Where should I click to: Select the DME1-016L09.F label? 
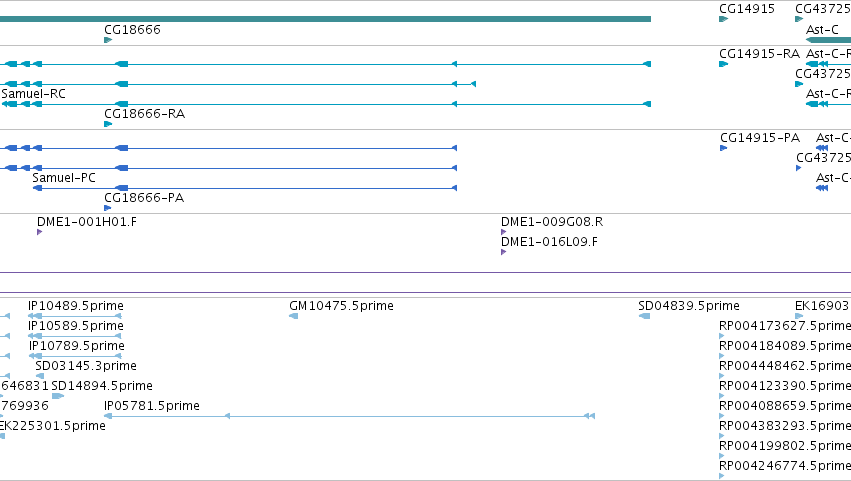coord(549,242)
